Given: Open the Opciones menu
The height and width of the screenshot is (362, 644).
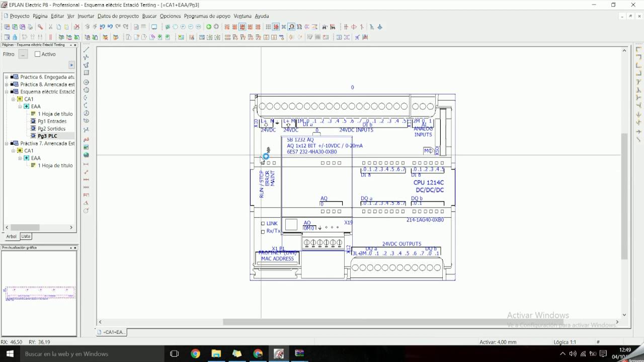Looking at the screenshot, I should pos(170,16).
